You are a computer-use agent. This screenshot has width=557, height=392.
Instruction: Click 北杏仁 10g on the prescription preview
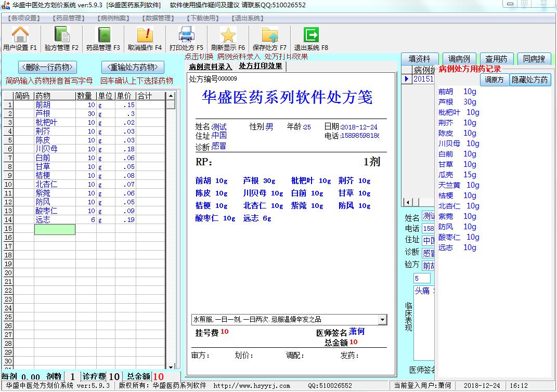tap(263, 205)
